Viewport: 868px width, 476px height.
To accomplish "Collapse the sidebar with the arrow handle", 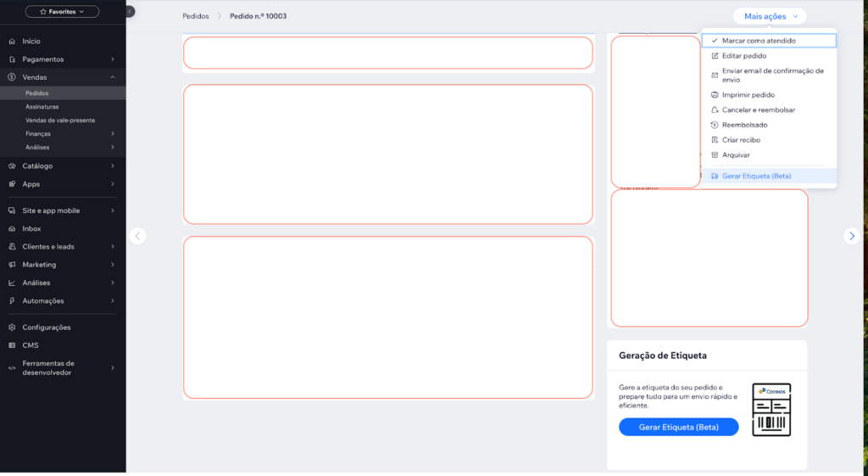I will pos(130,11).
